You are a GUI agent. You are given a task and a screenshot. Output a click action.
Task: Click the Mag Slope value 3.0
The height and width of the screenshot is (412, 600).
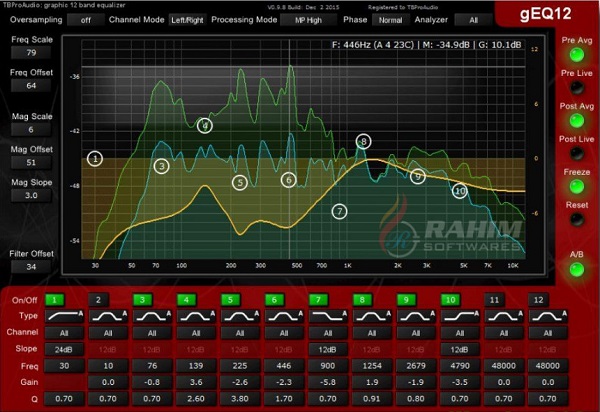tap(31, 195)
